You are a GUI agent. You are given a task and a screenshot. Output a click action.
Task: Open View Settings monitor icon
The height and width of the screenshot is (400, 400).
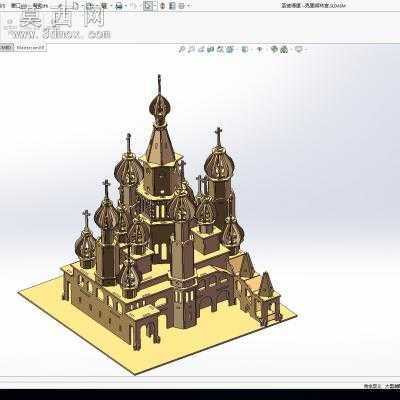[299, 50]
